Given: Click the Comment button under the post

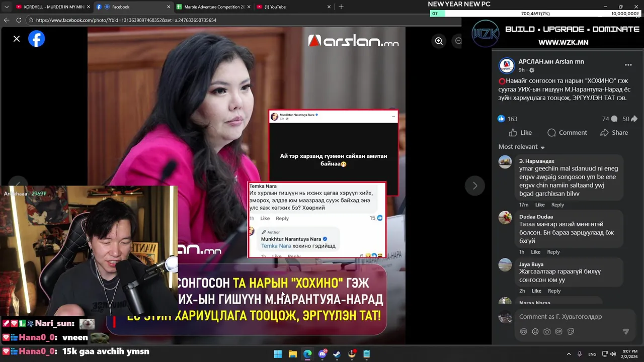Looking at the screenshot, I should 567,133.
